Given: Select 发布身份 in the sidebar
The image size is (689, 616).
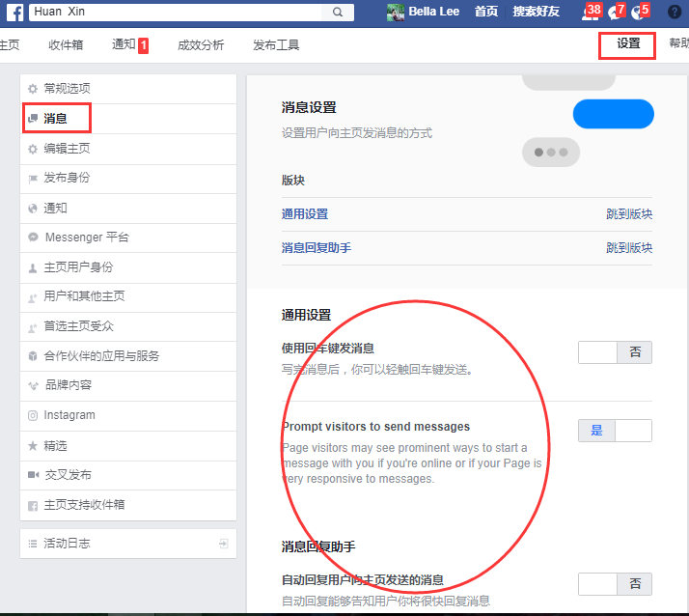Looking at the screenshot, I should point(128,179).
